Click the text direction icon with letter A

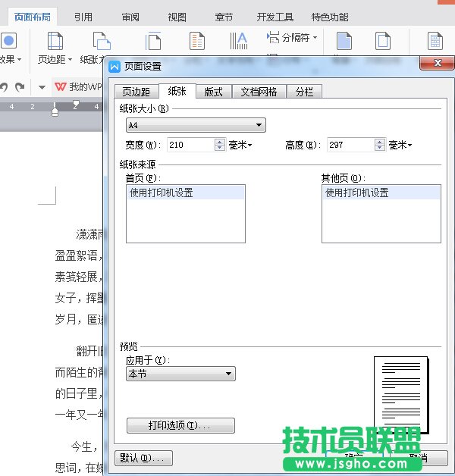click(x=240, y=40)
